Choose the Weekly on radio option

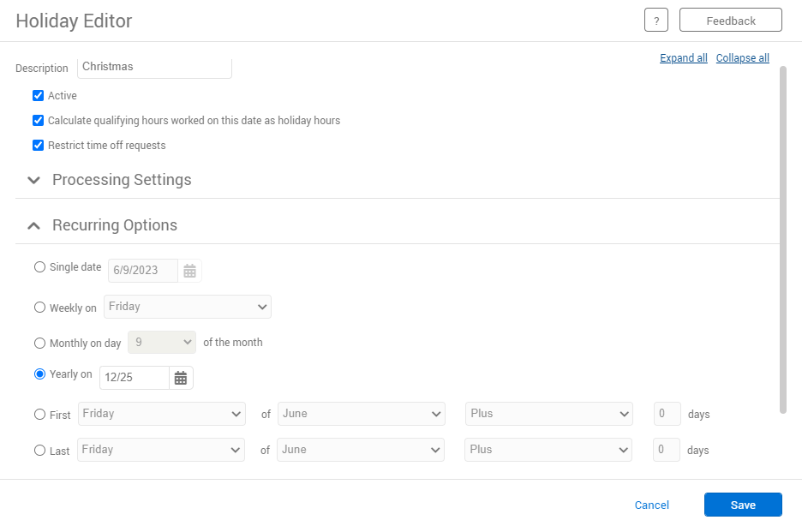tap(39, 308)
